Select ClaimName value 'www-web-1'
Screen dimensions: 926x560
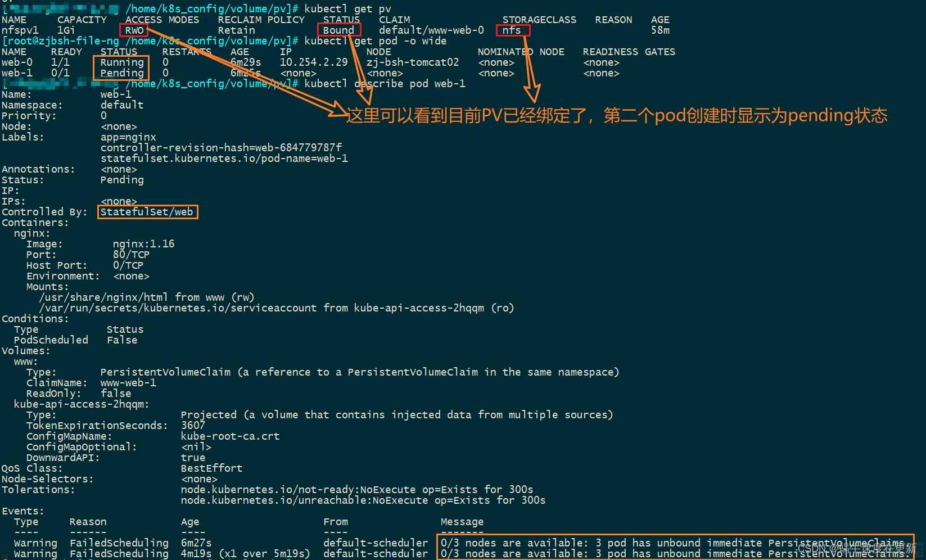128,383
